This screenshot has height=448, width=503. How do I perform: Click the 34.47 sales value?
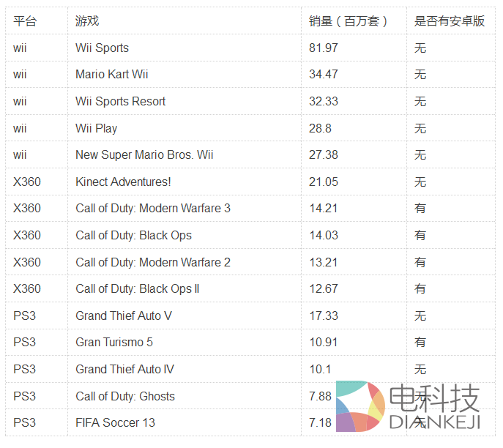point(324,75)
